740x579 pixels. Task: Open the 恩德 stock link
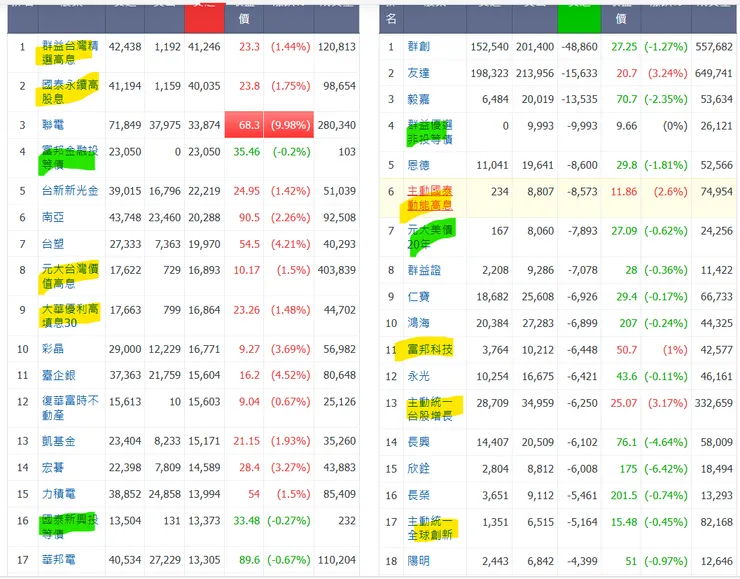pos(419,165)
